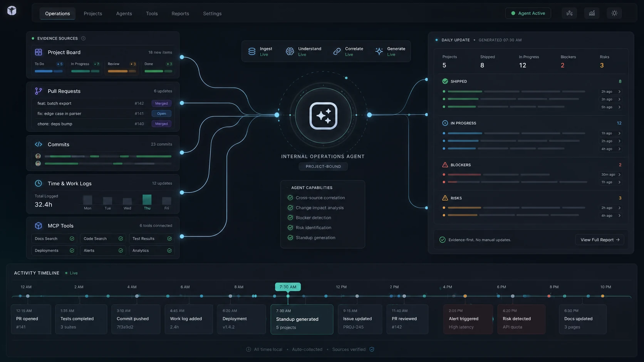
Task: Expand the In Progress item from 1h ago
Action: pos(619,133)
